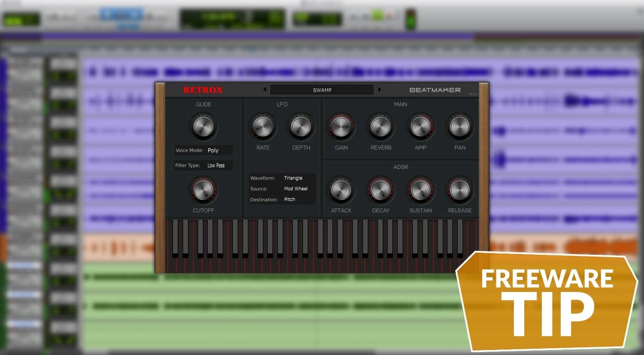Adjust the AMP knob
Viewport: 644px width, 355px height.
coord(420,127)
